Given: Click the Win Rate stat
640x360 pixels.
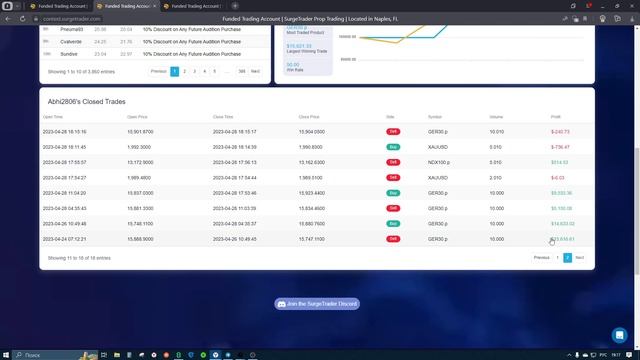Looking at the screenshot, I should coord(295,67).
